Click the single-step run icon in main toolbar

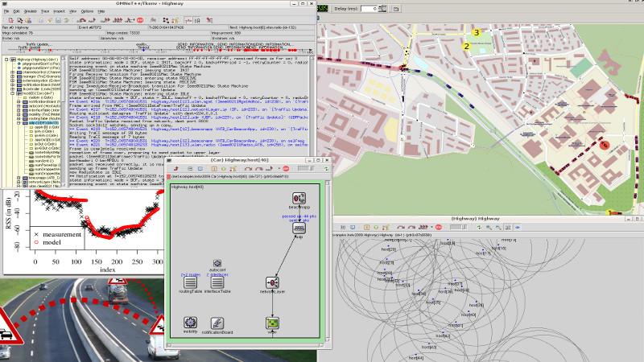point(82,20)
